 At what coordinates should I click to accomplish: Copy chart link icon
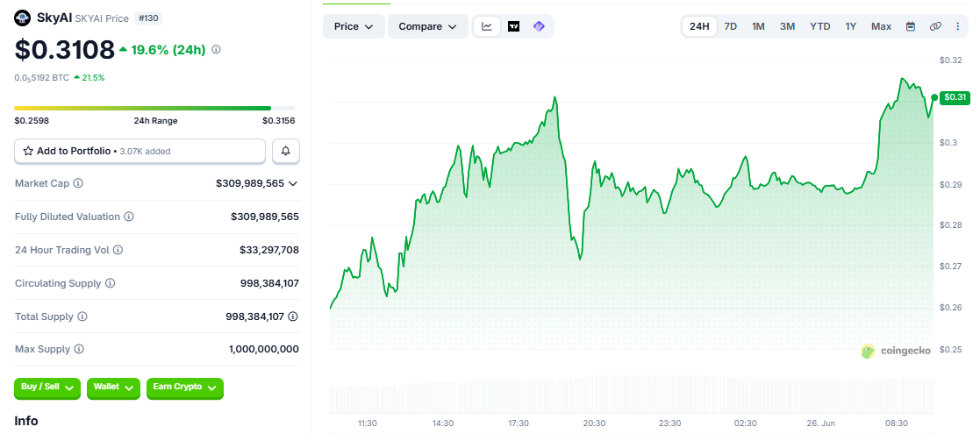click(935, 26)
